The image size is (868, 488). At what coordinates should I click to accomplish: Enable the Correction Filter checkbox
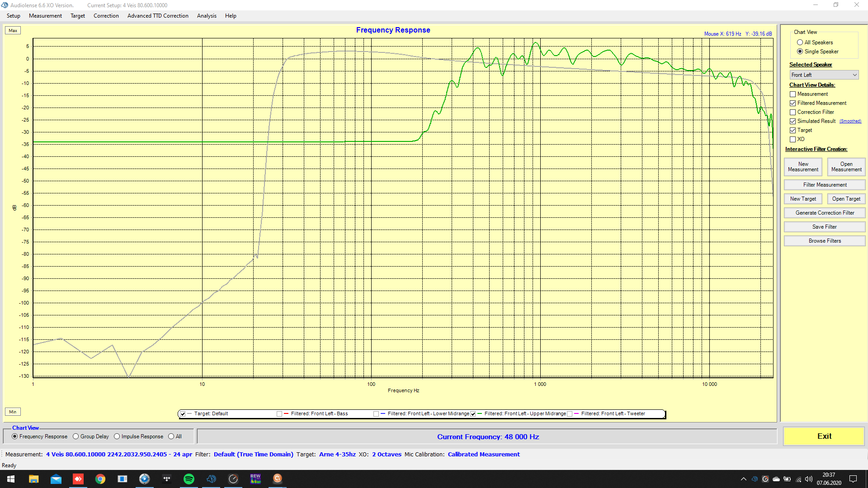click(x=793, y=112)
